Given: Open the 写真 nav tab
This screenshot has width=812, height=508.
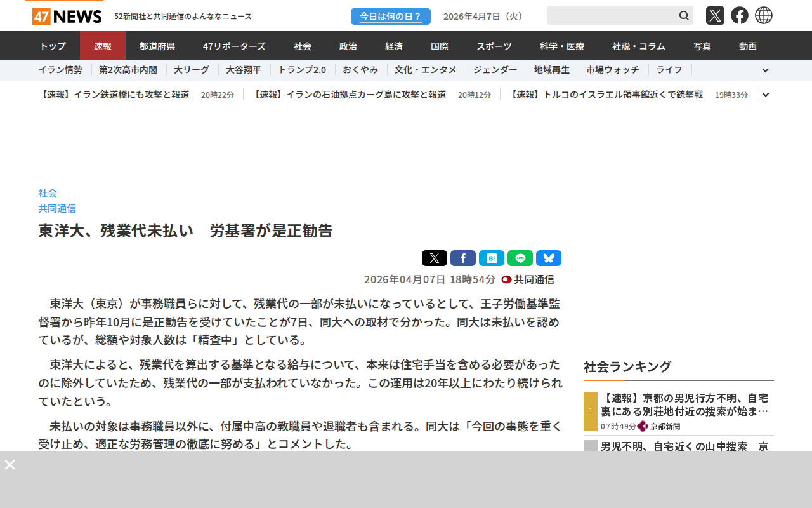Looking at the screenshot, I should 702,46.
